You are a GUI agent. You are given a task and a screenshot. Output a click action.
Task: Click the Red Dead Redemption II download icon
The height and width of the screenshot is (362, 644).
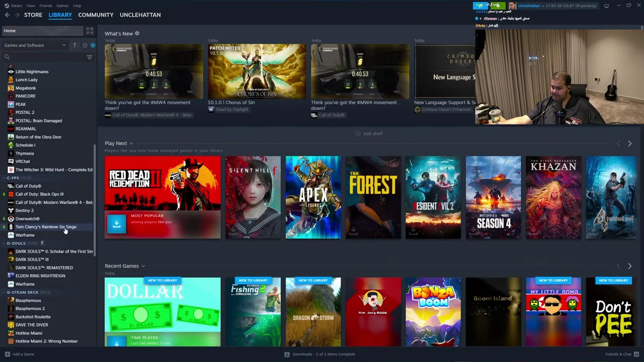(116, 224)
